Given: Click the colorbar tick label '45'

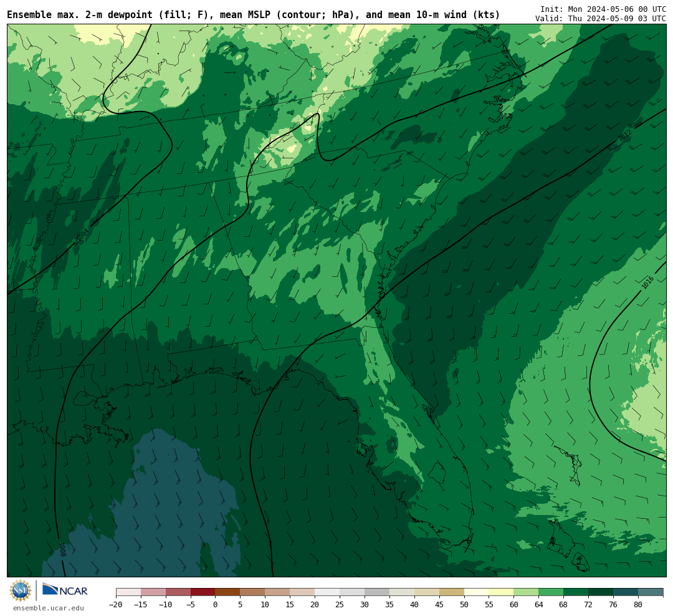Looking at the screenshot, I should [439, 604].
